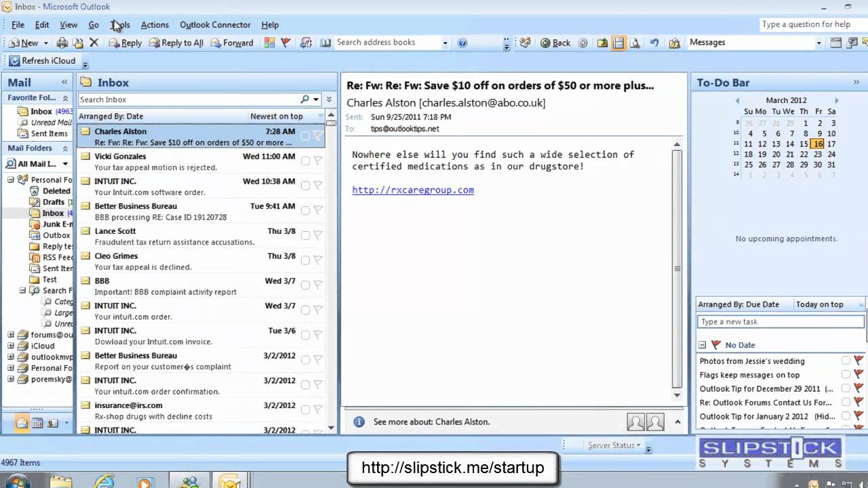Screen dimensions: 868x488
Task: Click the Reply button
Action: 125,43
